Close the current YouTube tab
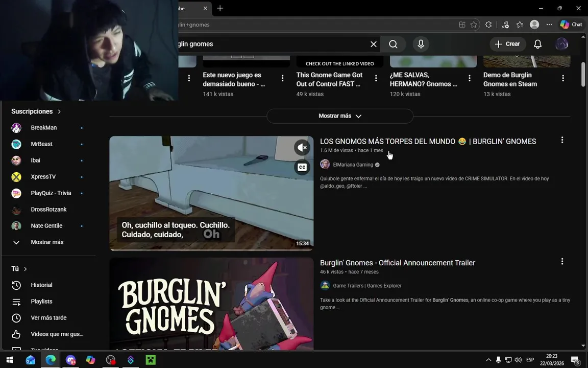 [205, 8]
